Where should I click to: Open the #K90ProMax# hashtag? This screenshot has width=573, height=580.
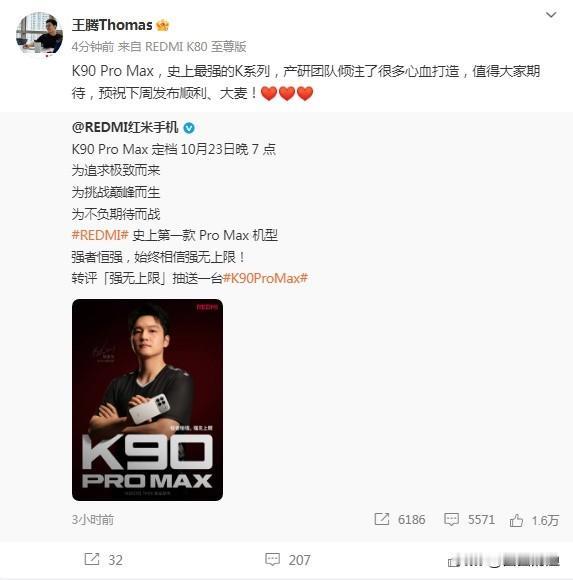266,278
